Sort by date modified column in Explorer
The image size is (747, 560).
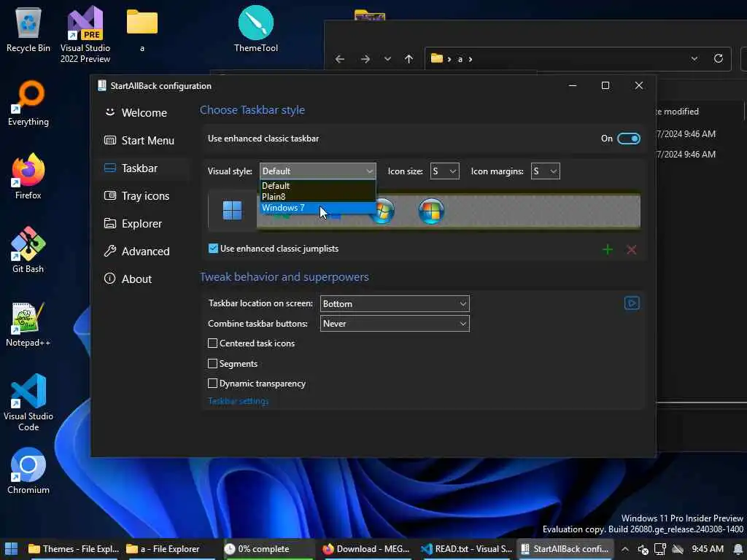click(676, 112)
